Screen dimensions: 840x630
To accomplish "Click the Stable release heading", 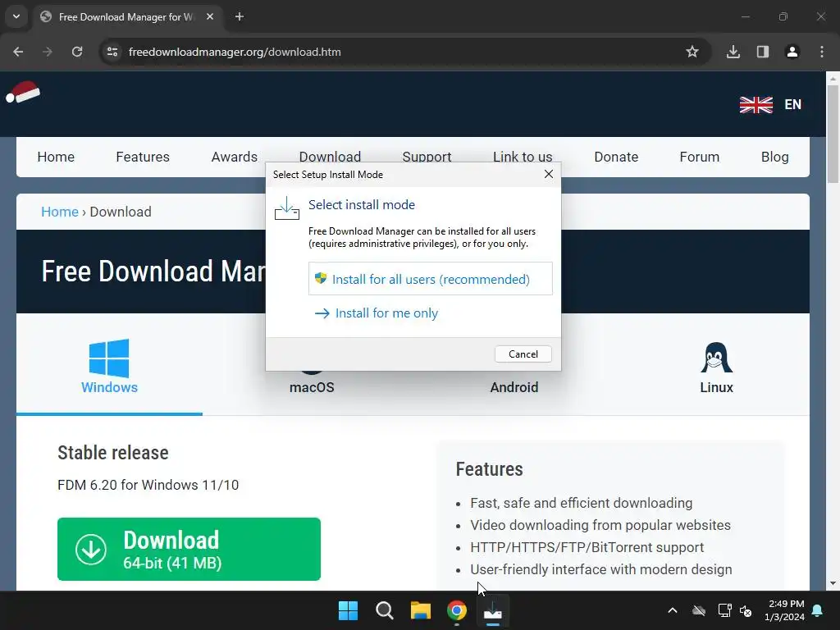I will coord(113,453).
